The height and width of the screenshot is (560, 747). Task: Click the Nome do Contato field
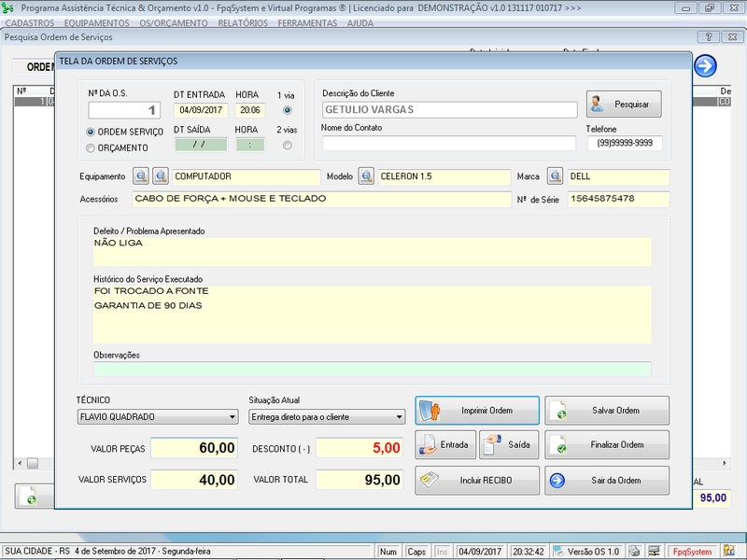point(449,144)
